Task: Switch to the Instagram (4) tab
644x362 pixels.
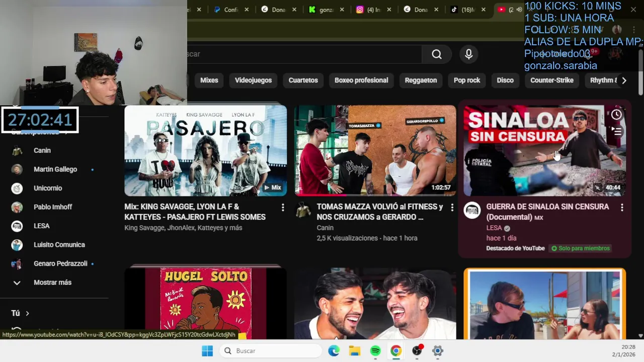Action: point(373,10)
